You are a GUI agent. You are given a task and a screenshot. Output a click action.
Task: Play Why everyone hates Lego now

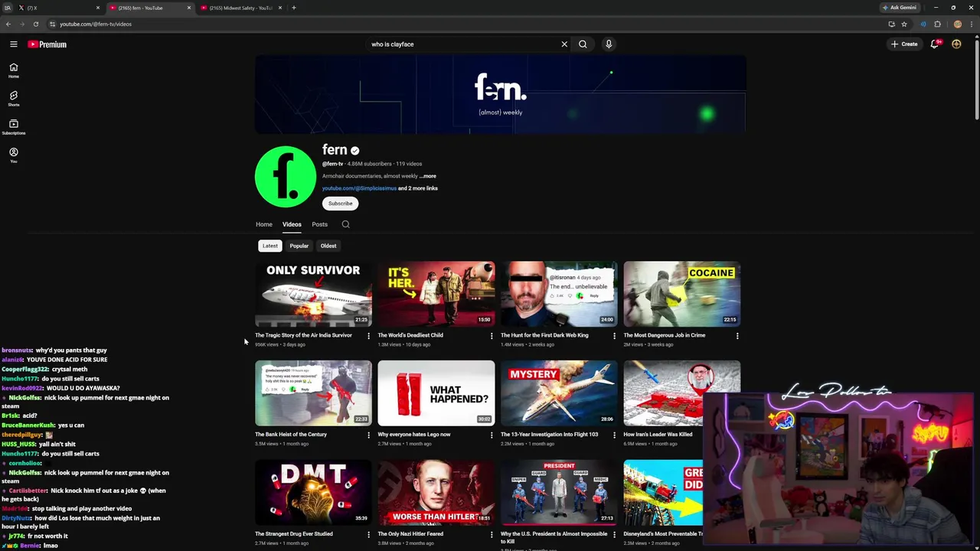[x=436, y=393]
